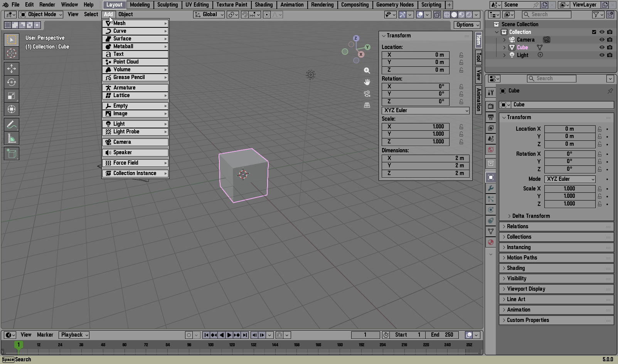Image resolution: width=618 pixels, height=364 pixels.
Task: Click the Options button in viewport
Action: [x=467, y=25]
